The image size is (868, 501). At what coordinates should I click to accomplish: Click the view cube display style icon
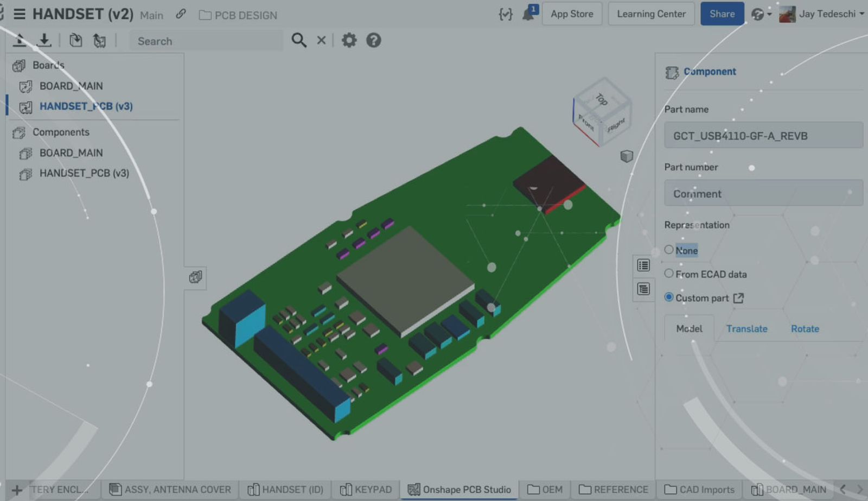(627, 156)
